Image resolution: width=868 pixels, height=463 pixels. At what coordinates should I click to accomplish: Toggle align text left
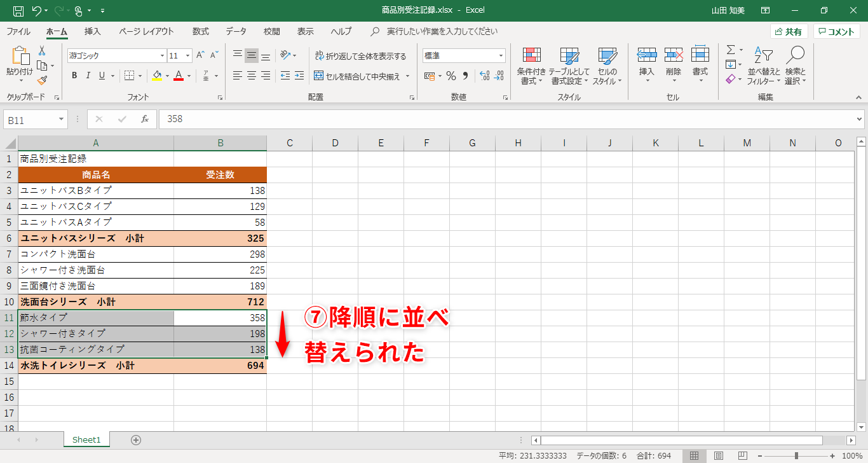238,76
